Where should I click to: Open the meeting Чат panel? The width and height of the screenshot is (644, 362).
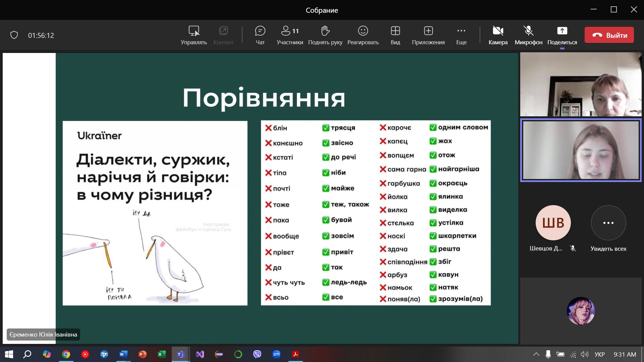click(x=260, y=35)
